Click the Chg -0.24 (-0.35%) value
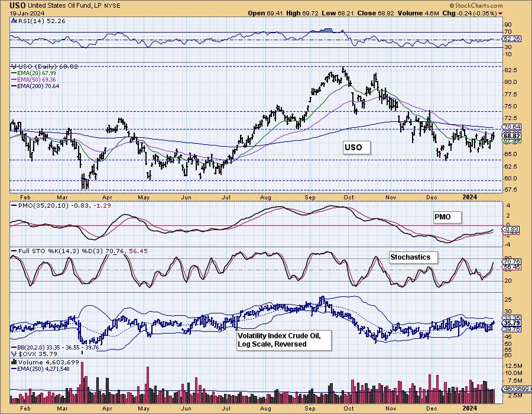The image size is (532, 414). [x=470, y=13]
